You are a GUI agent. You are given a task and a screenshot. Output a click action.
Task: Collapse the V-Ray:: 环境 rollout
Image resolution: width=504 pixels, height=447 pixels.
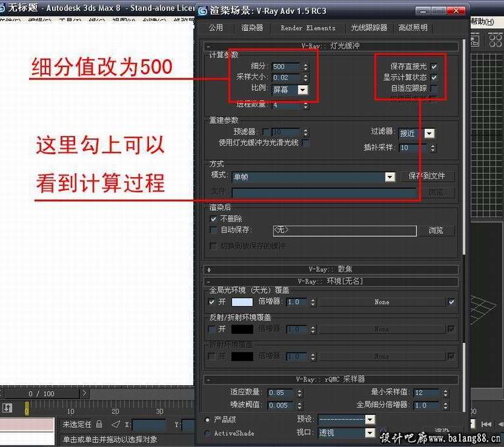(x=331, y=282)
